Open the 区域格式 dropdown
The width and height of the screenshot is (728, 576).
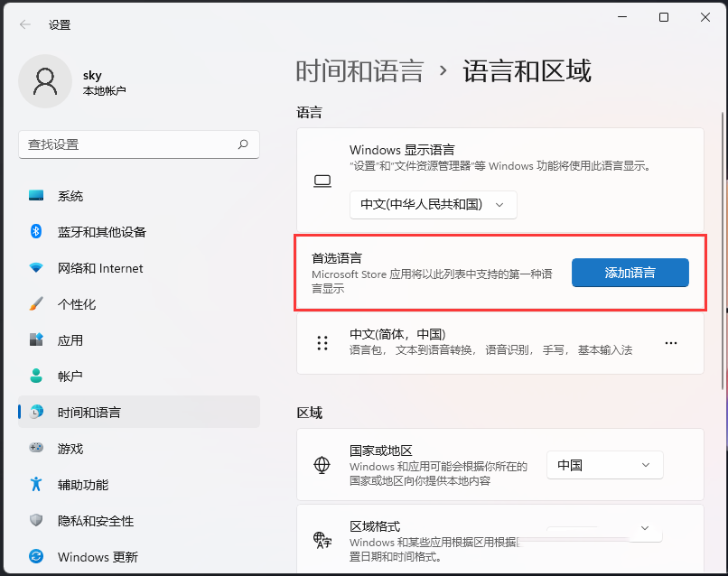[605, 528]
